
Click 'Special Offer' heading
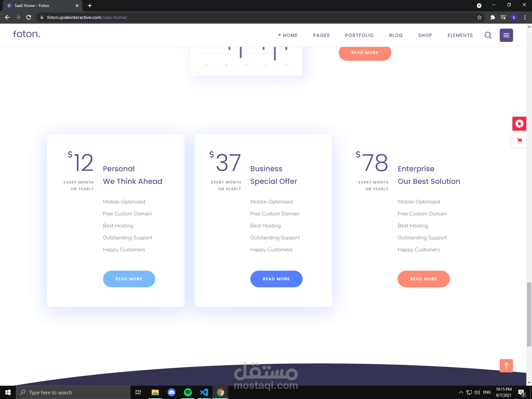coord(274,182)
